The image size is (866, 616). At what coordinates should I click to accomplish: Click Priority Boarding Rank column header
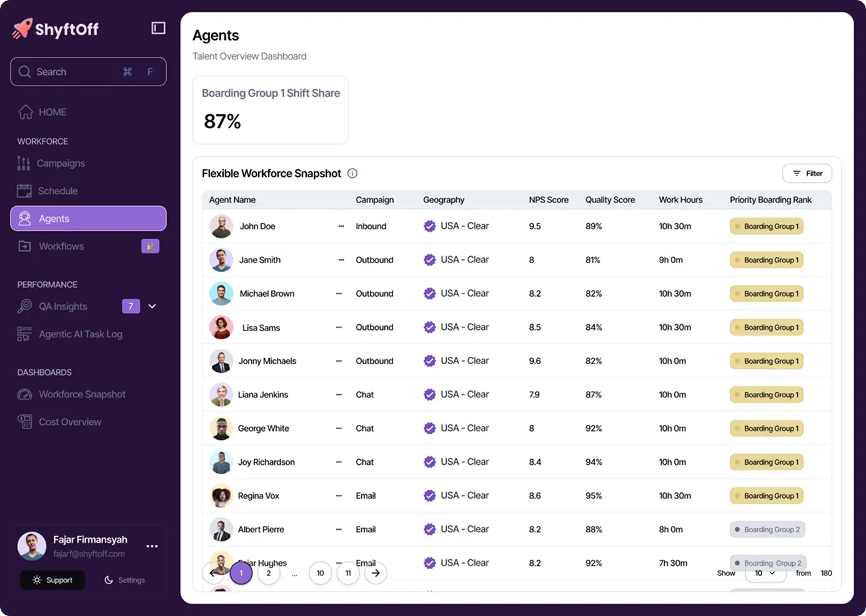point(770,200)
